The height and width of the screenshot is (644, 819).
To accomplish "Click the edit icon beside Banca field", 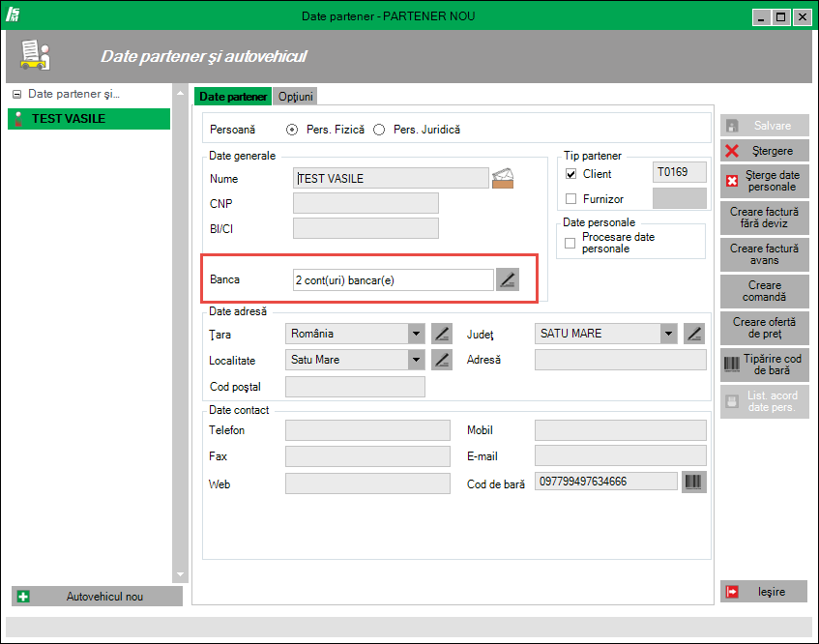I will (508, 279).
